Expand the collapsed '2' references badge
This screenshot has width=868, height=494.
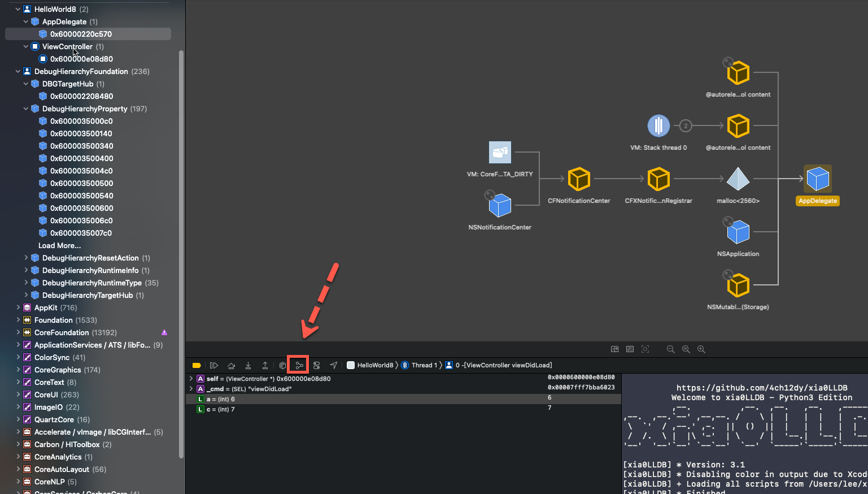(x=686, y=125)
